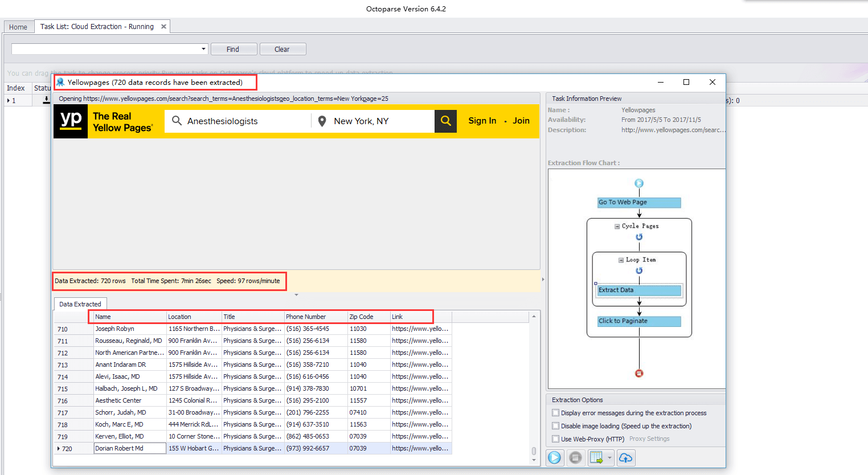Click the Title column header

(x=253, y=317)
